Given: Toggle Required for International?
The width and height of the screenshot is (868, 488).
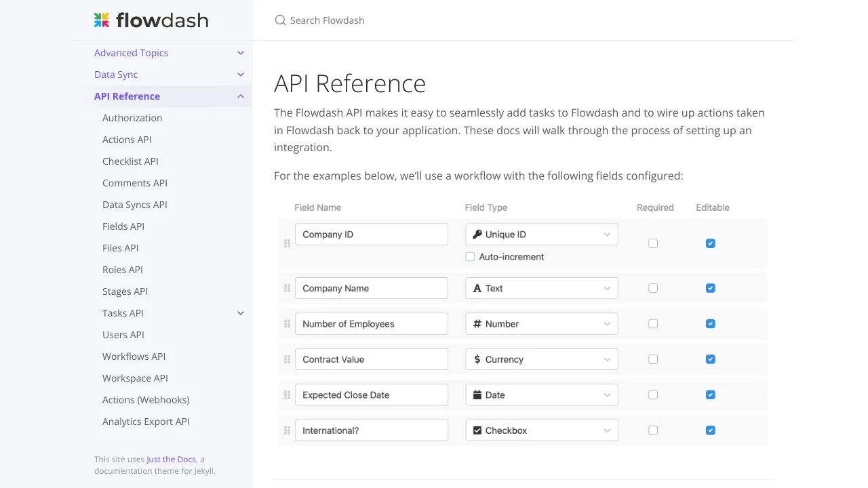Looking at the screenshot, I should [x=653, y=430].
